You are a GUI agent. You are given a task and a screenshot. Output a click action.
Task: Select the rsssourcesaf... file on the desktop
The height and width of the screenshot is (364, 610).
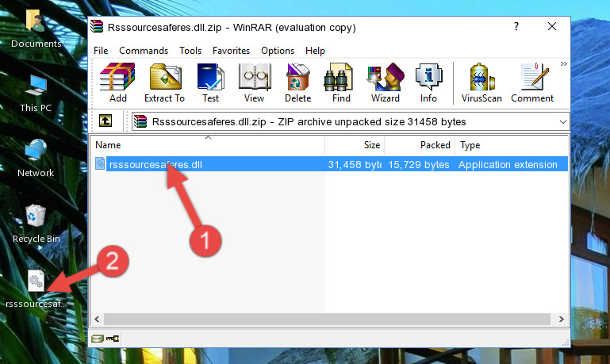(36, 289)
